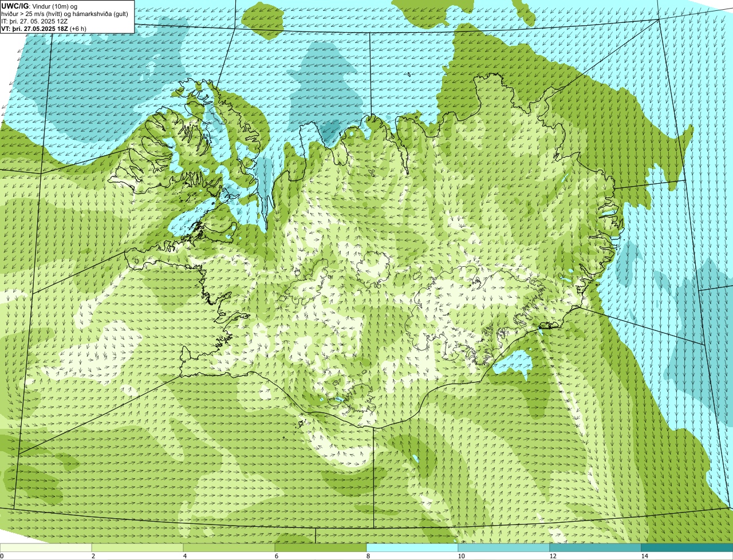This screenshot has height=560, width=733.
Task: Click the light green 2–4 m/s legend swatch
Action: (x=137, y=547)
